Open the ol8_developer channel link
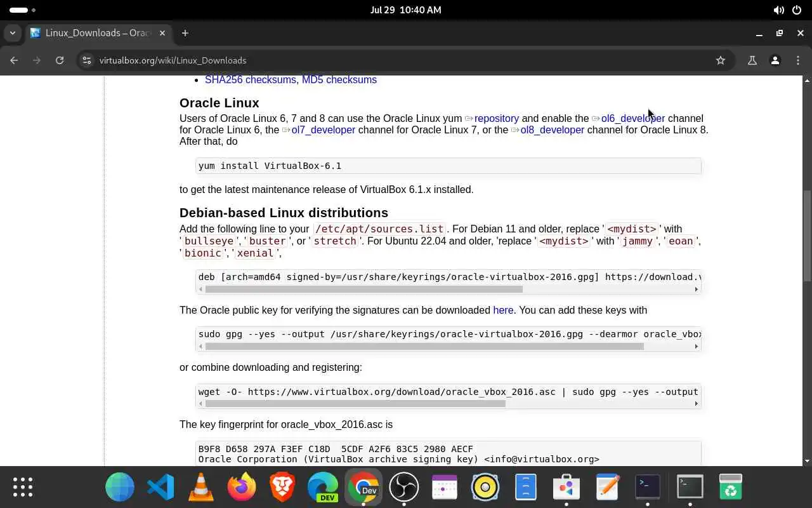Image resolution: width=812 pixels, height=508 pixels. [x=548, y=130]
